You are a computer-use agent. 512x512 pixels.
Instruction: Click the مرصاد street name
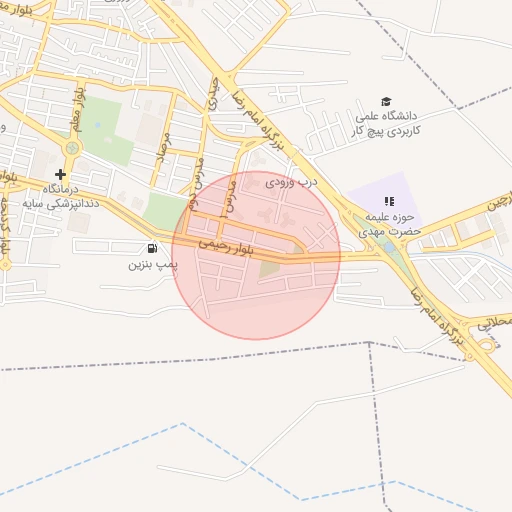(164, 148)
